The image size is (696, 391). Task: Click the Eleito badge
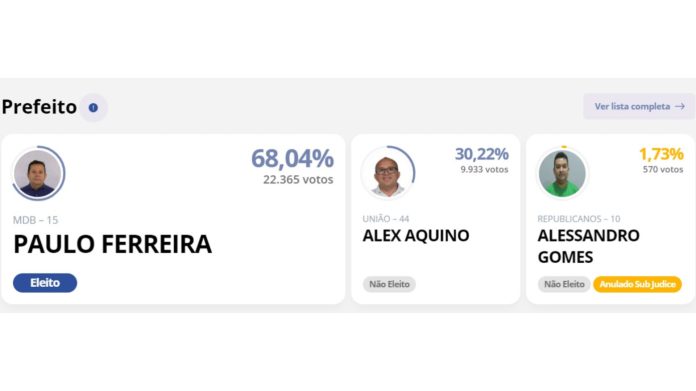coord(45,283)
